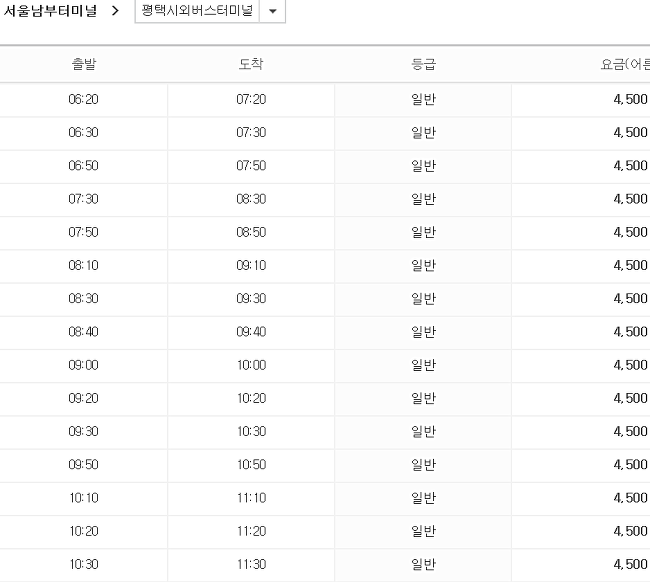Select the 08:10 departure time cell
Viewport: 650px width, 582px height.
pos(83,265)
